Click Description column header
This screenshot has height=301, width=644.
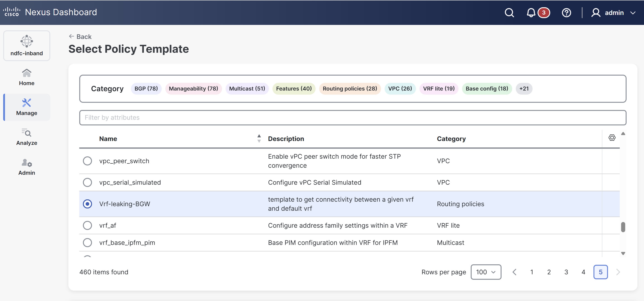(x=286, y=139)
